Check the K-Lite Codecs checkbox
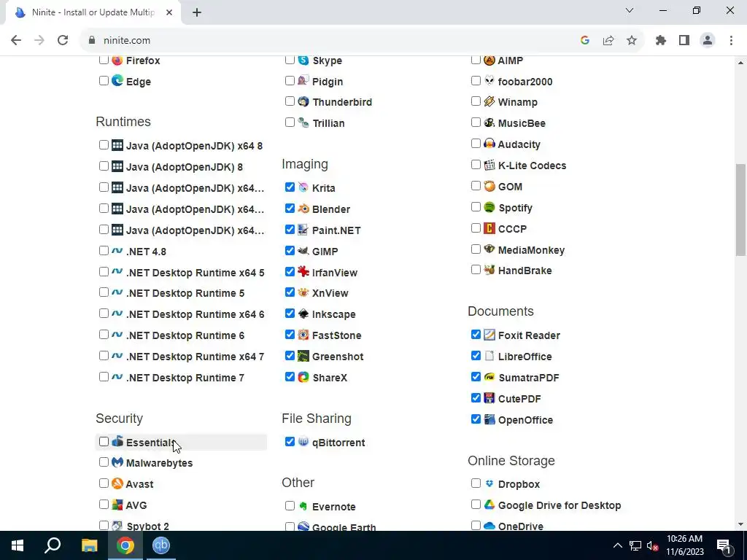Image resolution: width=747 pixels, height=560 pixels. pos(476,164)
